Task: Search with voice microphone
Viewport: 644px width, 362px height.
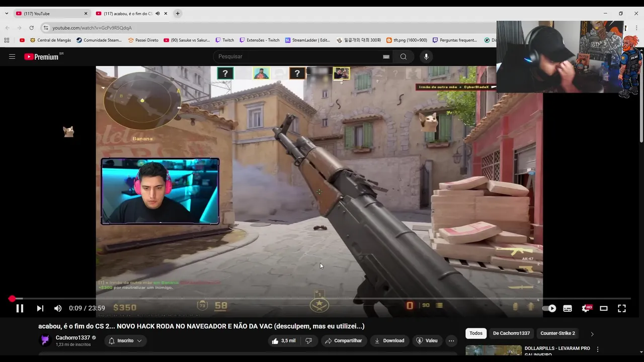Action: point(426,56)
